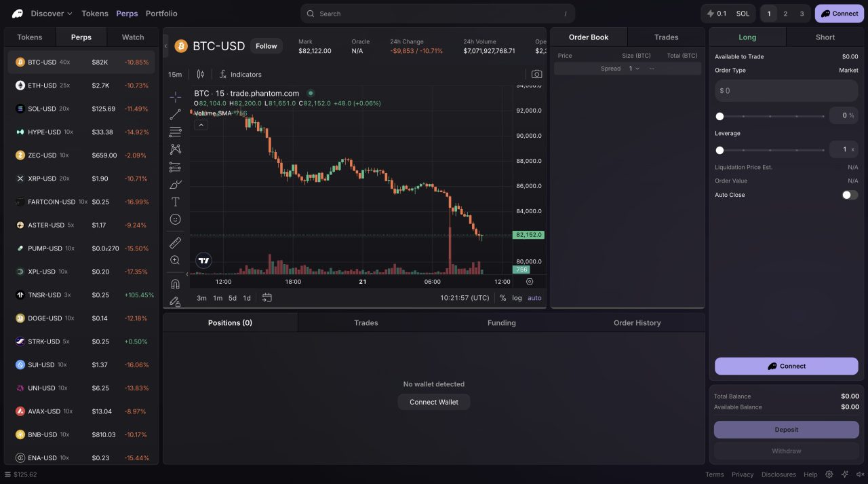
Task: Click the Deposit button
Action: (x=787, y=430)
